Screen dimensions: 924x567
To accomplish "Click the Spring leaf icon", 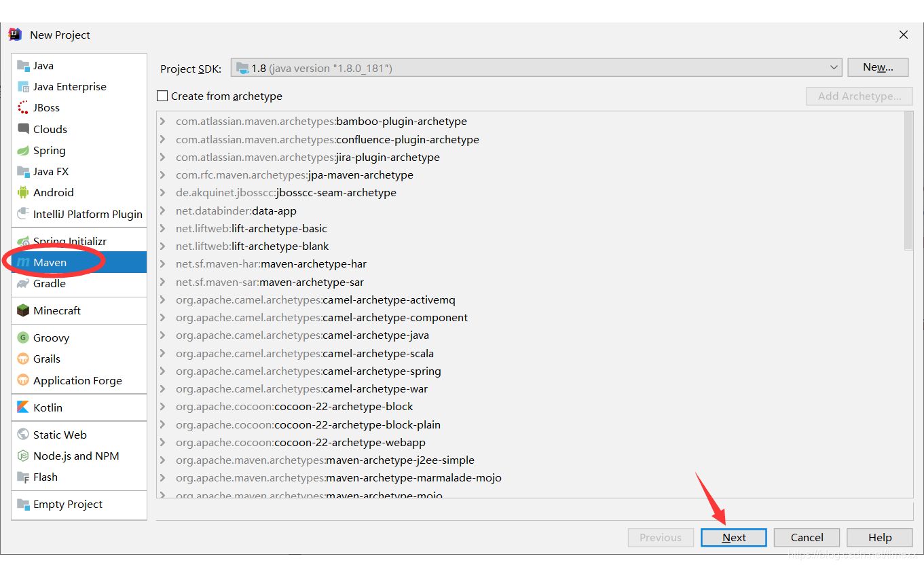I will pyautogui.click(x=23, y=151).
